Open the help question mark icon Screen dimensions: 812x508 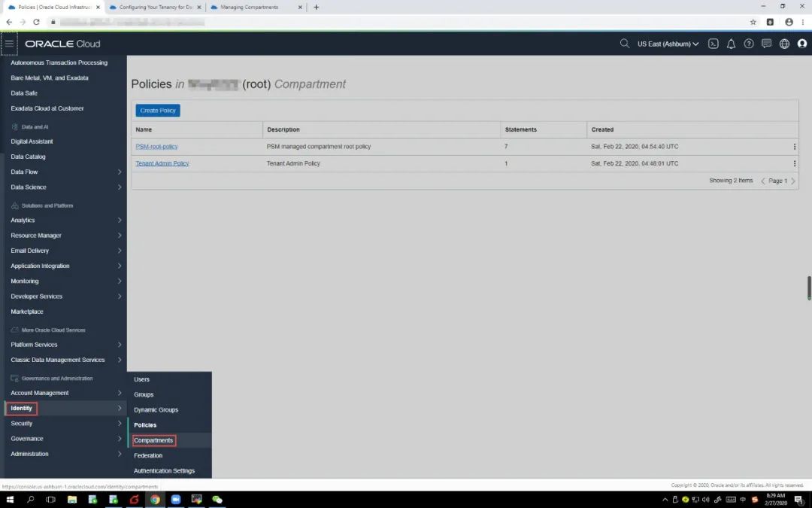coord(749,44)
